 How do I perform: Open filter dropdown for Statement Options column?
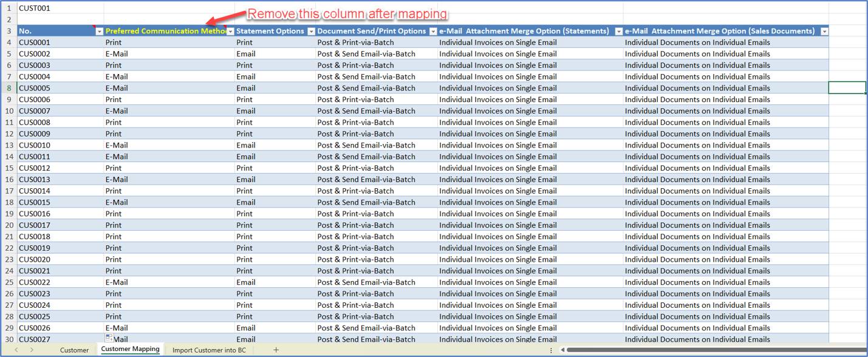pos(312,31)
